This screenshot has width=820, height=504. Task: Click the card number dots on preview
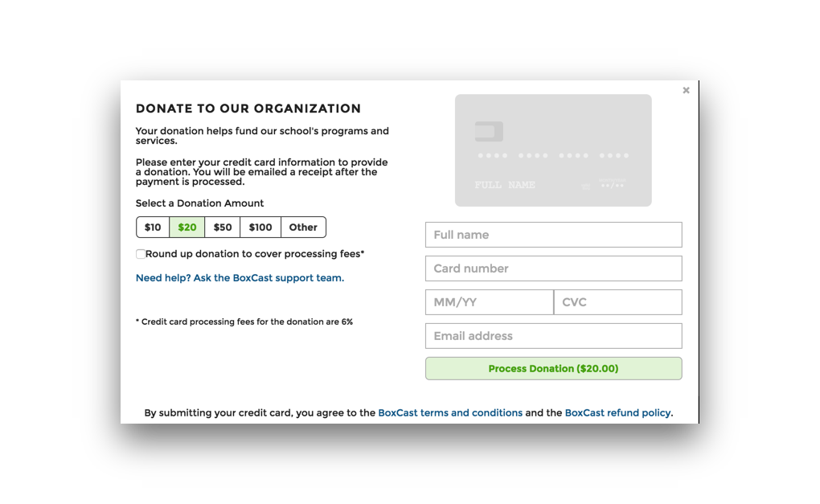point(553,156)
